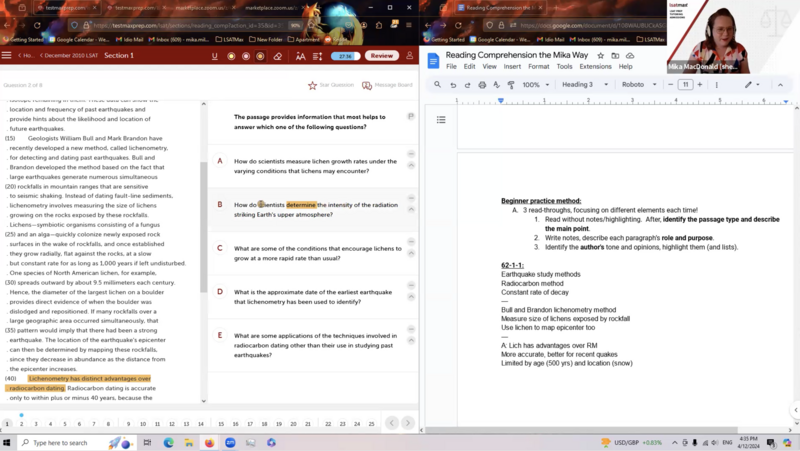The width and height of the screenshot is (800, 451).
Task: Select answer choice B
Action: point(220,205)
